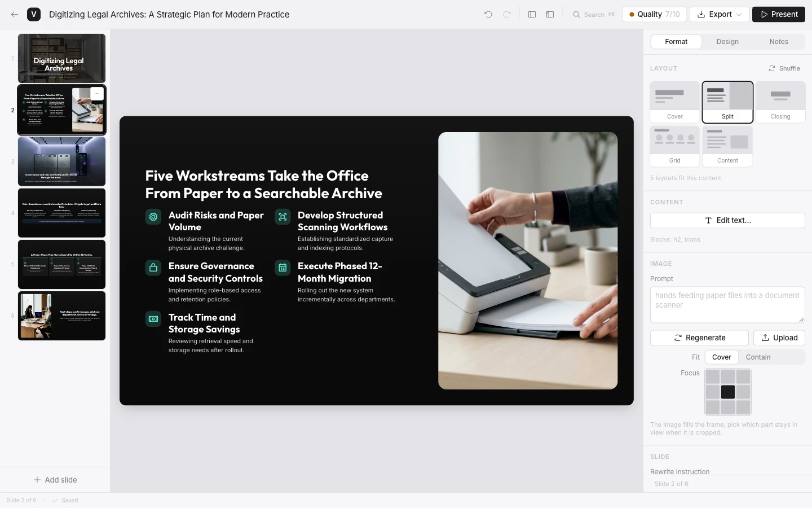
Task: Choose the Split layout
Action: [727, 102]
